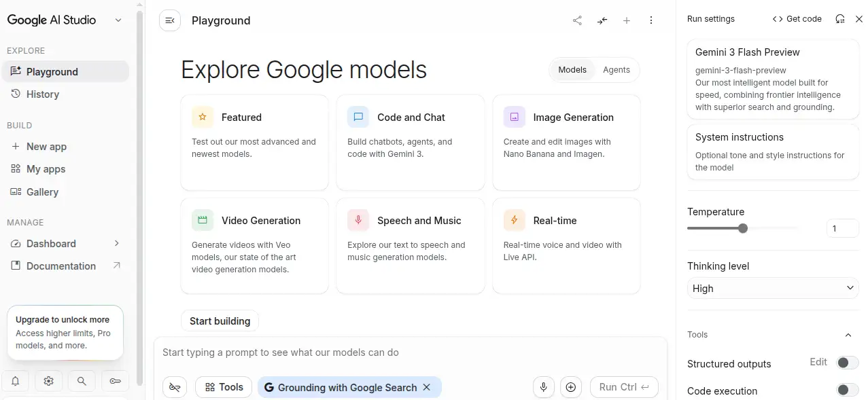Click the prompt text input area

click(x=411, y=352)
